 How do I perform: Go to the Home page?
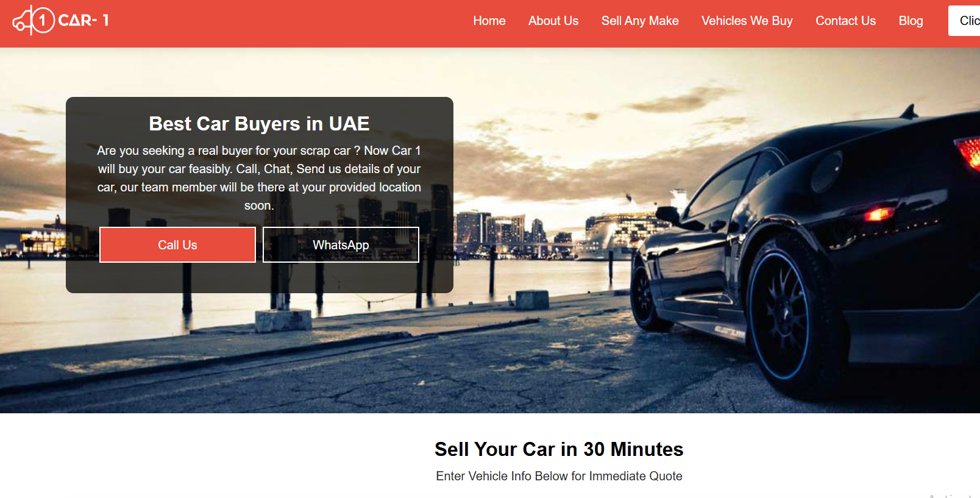tap(489, 21)
